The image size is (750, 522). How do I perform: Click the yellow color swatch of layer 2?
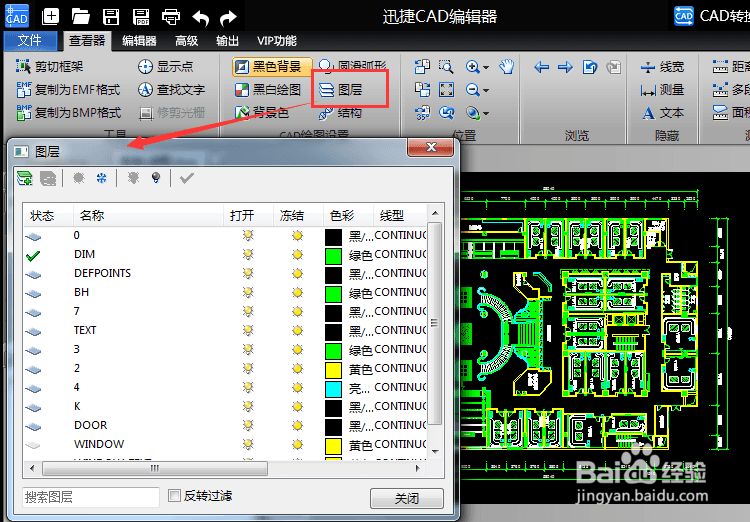333,370
